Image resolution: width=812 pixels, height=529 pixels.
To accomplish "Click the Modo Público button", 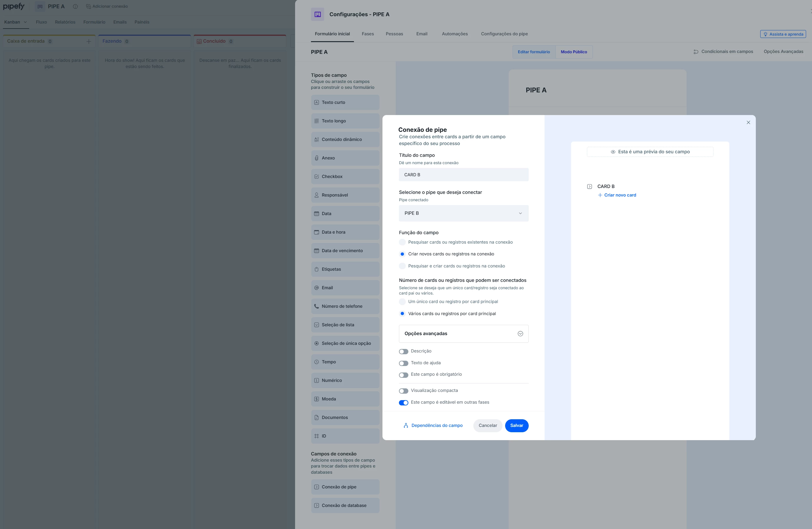I will click(574, 52).
